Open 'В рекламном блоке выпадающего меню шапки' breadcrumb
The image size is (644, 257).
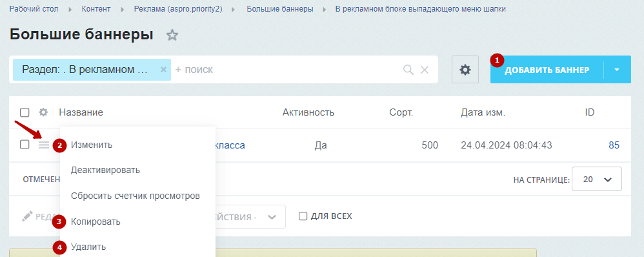(421, 8)
